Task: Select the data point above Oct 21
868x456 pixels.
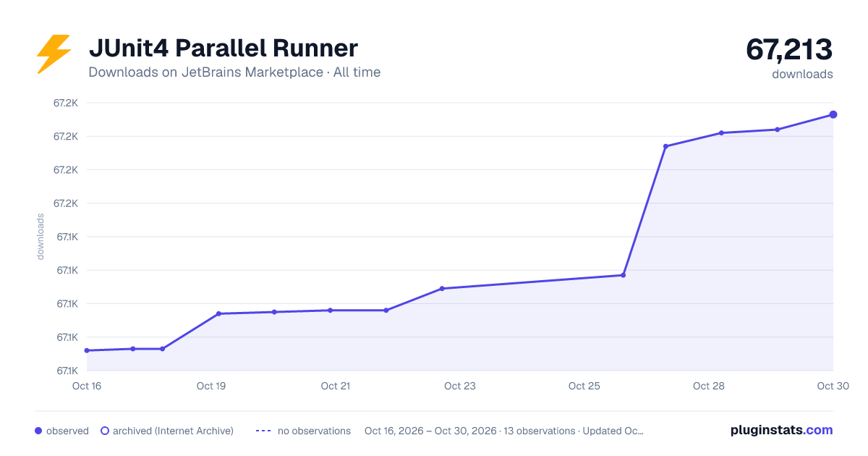Action: point(330,311)
